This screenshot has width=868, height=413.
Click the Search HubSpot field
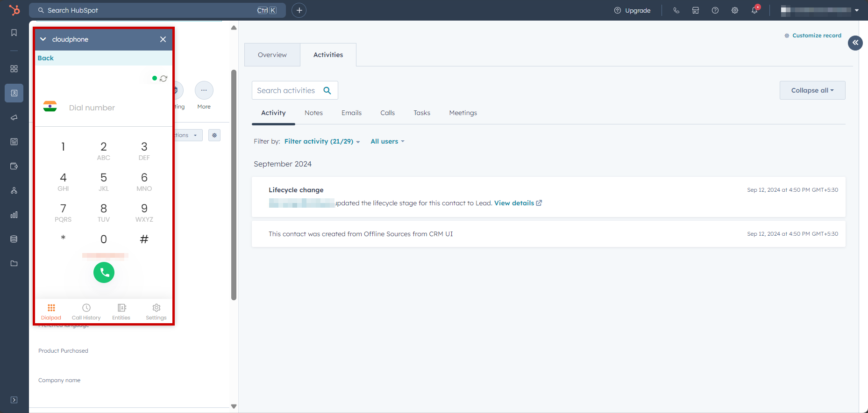(157, 10)
